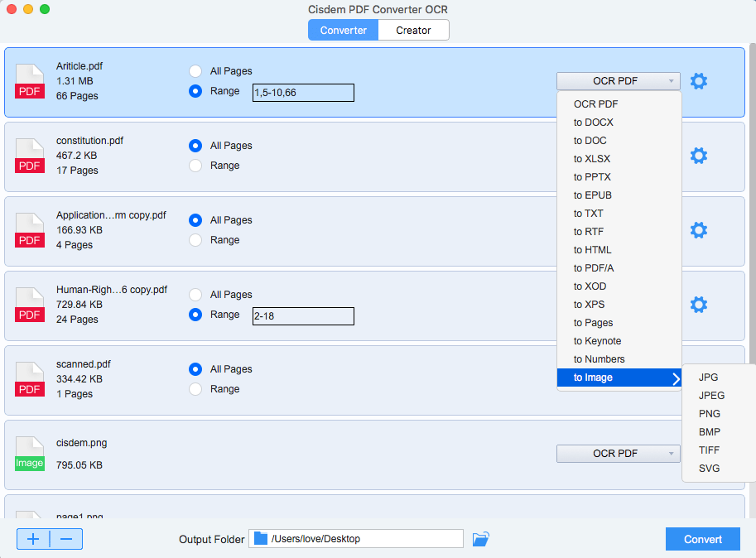
Task: Open settings gear for Human-Rights copy.pdf
Action: coord(699,305)
